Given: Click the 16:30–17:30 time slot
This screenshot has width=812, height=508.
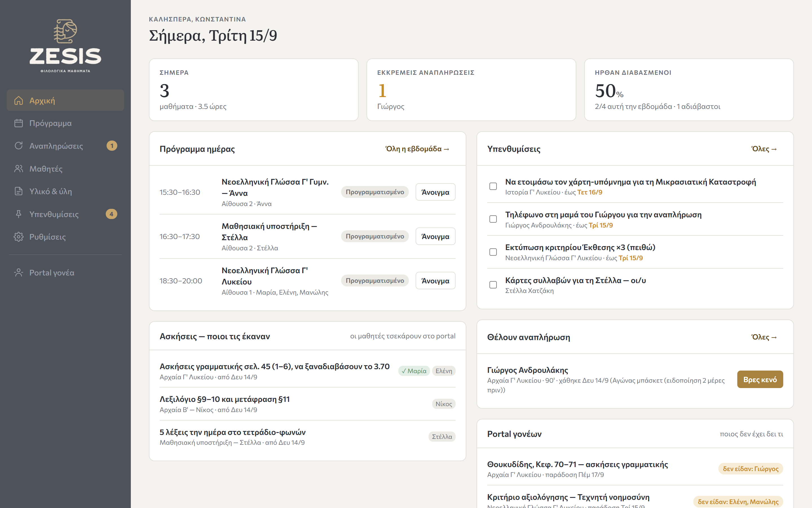Looking at the screenshot, I should pyautogui.click(x=180, y=237).
